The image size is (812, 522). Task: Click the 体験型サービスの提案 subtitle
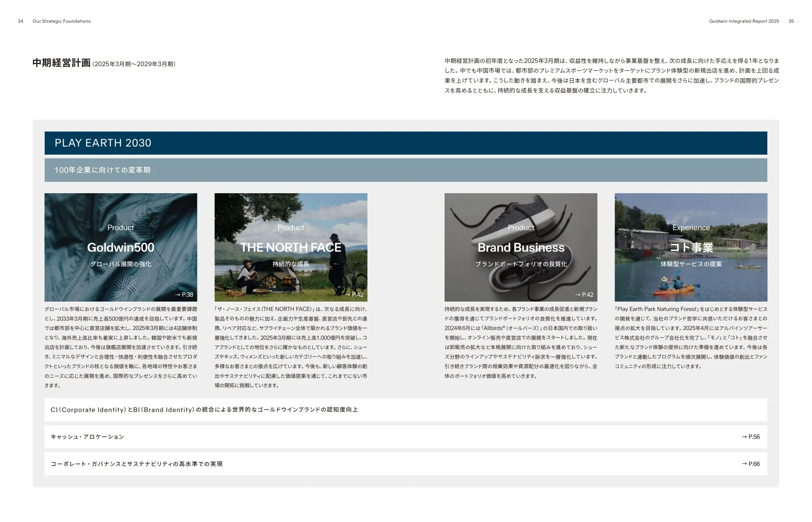pos(691,264)
